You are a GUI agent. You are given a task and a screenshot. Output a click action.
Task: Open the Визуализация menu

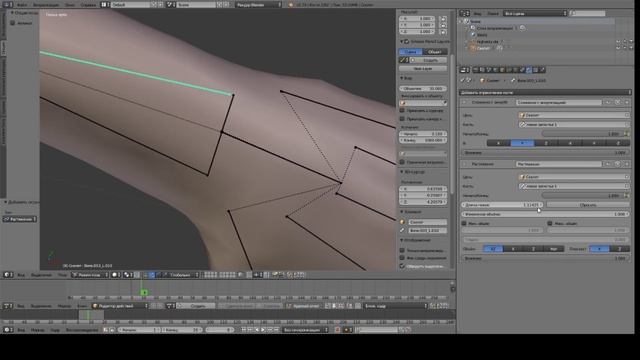pos(46,4)
